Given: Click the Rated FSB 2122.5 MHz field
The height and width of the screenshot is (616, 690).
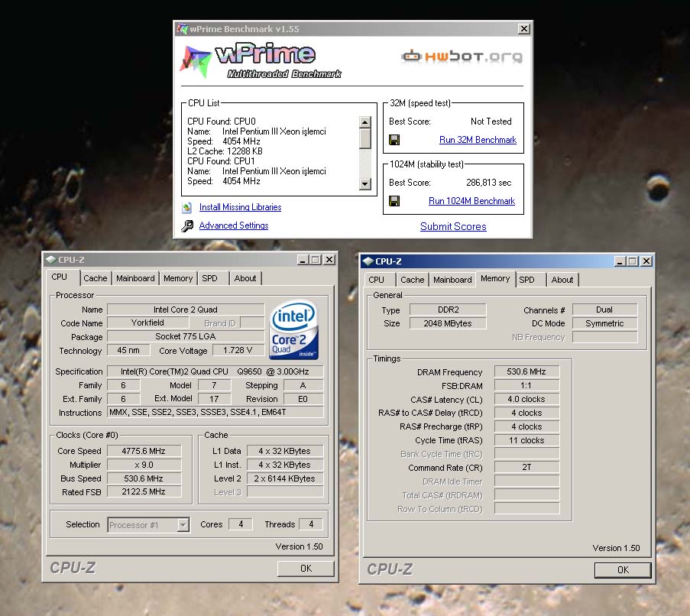Looking at the screenshot, I should (x=144, y=491).
